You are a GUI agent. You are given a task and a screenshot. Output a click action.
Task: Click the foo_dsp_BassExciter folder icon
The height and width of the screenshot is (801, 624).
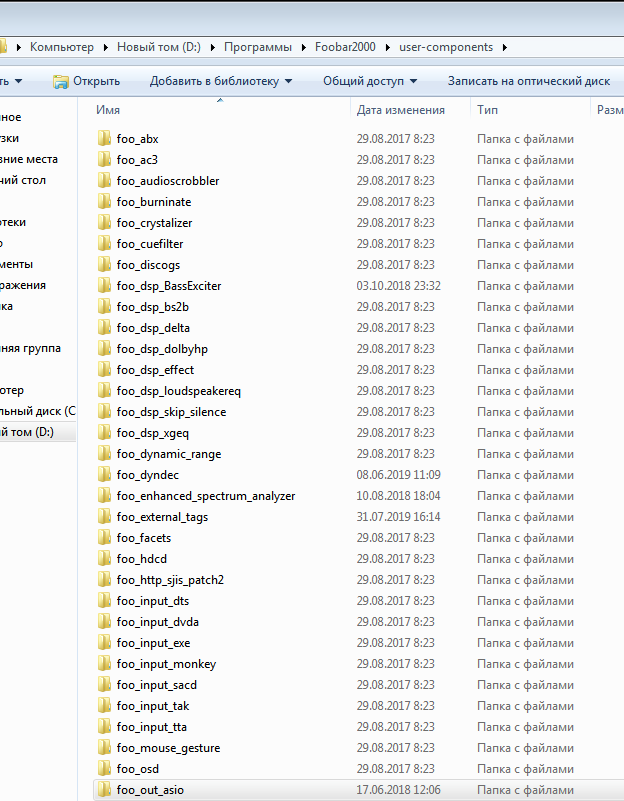tap(104, 285)
